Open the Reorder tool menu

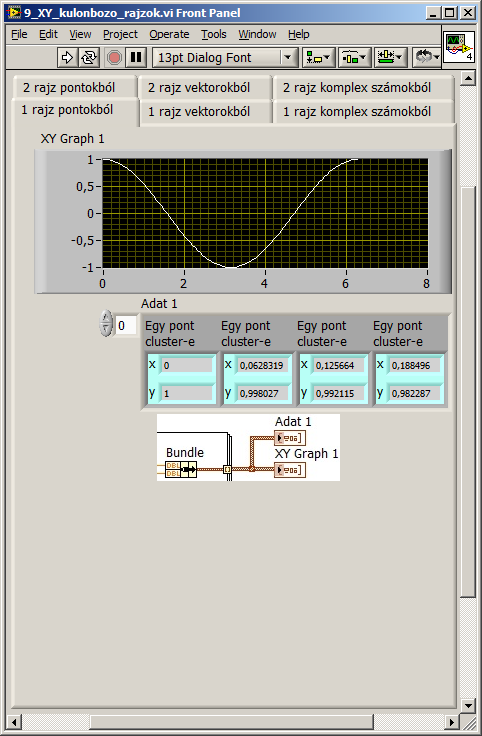click(426, 58)
